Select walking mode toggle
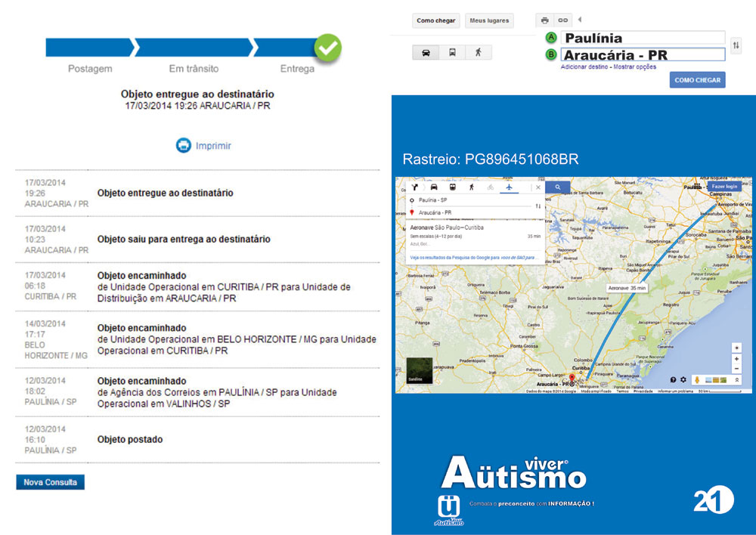The height and width of the screenshot is (535, 756). [x=478, y=53]
